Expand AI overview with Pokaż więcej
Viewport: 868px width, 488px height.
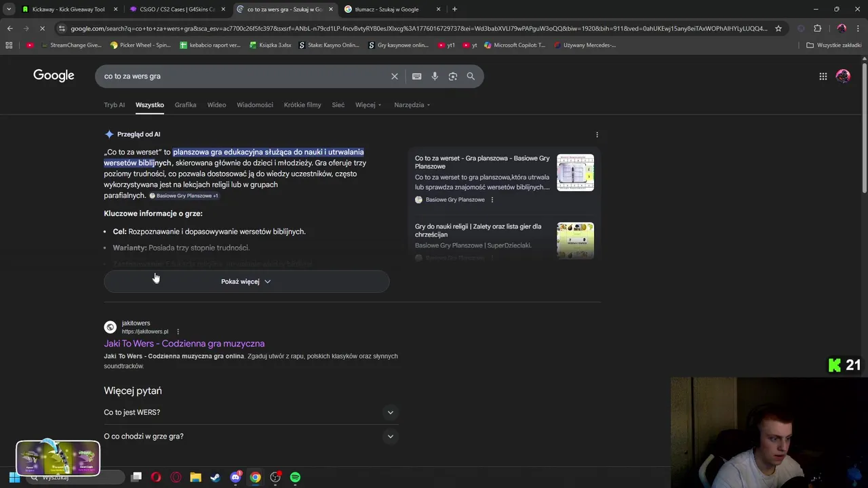246,281
